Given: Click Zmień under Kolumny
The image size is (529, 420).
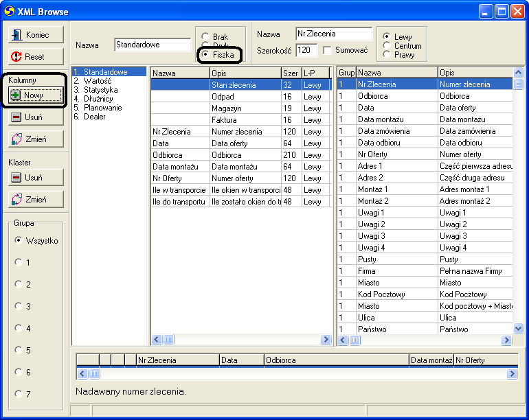Looking at the screenshot, I should pyautogui.click(x=36, y=139).
